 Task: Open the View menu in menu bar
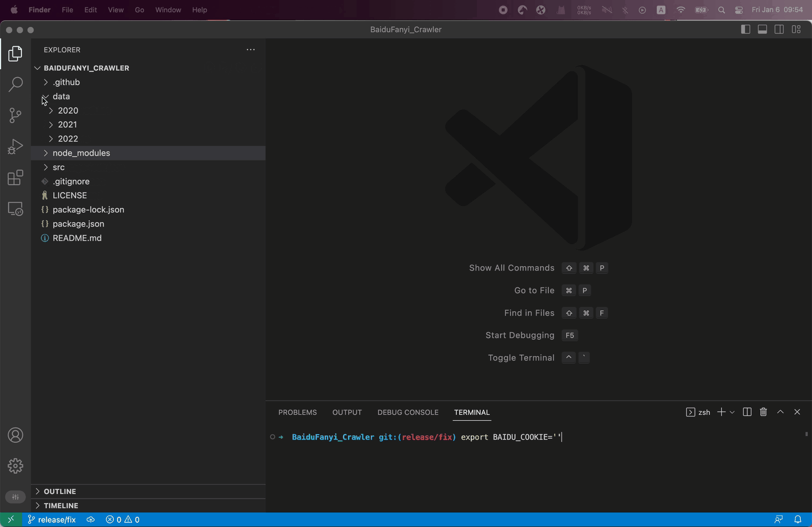click(116, 10)
